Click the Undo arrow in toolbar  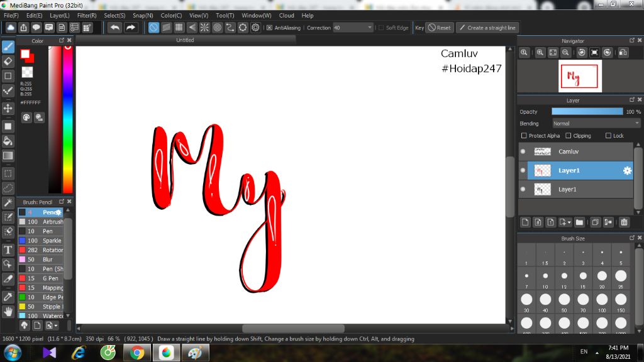(115, 28)
